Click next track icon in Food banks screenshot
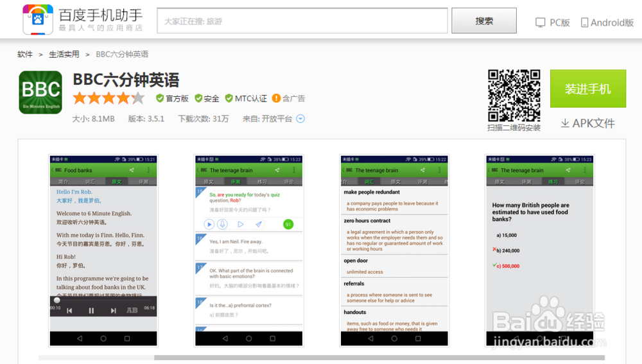Viewport: 642px width, 364px height. (114, 311)
